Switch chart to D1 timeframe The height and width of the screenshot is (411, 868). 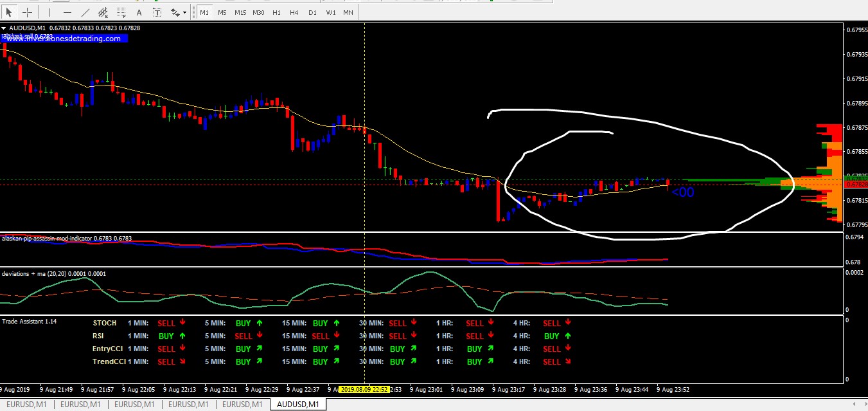tap(312, 12)
